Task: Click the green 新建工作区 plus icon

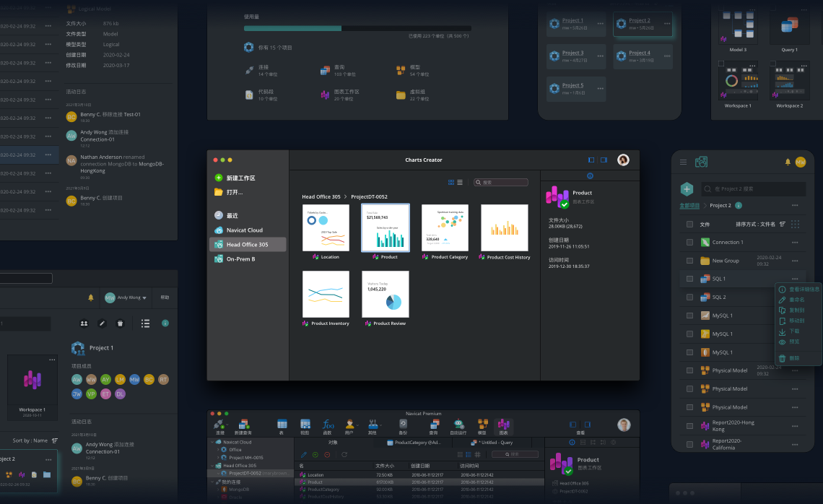Action: pos(218,178)
